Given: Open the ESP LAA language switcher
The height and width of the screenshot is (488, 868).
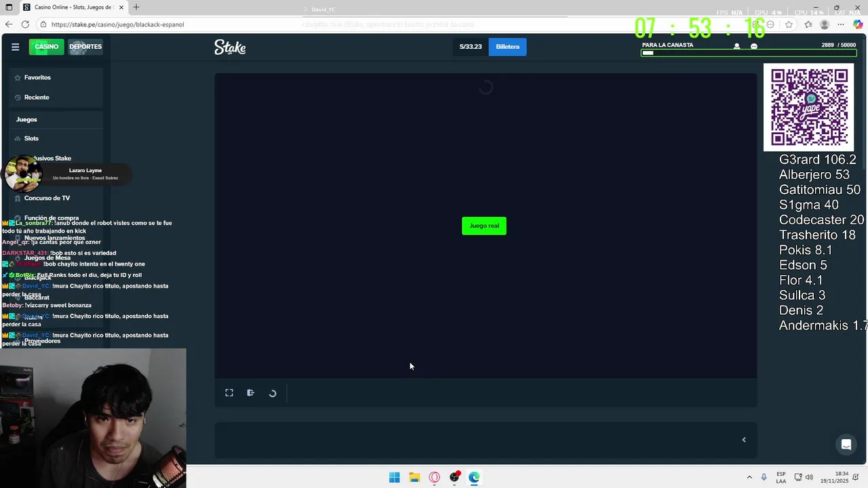Looking at the screenshot, I should 781,477.
